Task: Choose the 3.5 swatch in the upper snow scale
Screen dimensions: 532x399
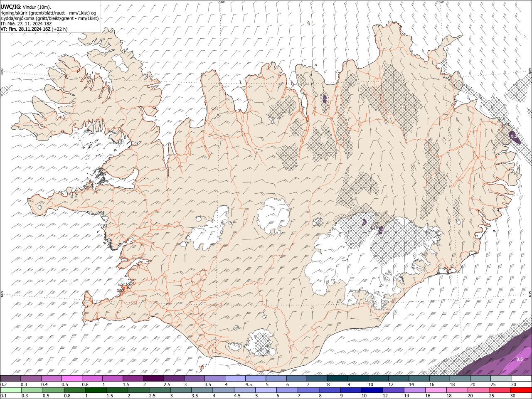Action: pyautogui.click(x=214, y=379)
